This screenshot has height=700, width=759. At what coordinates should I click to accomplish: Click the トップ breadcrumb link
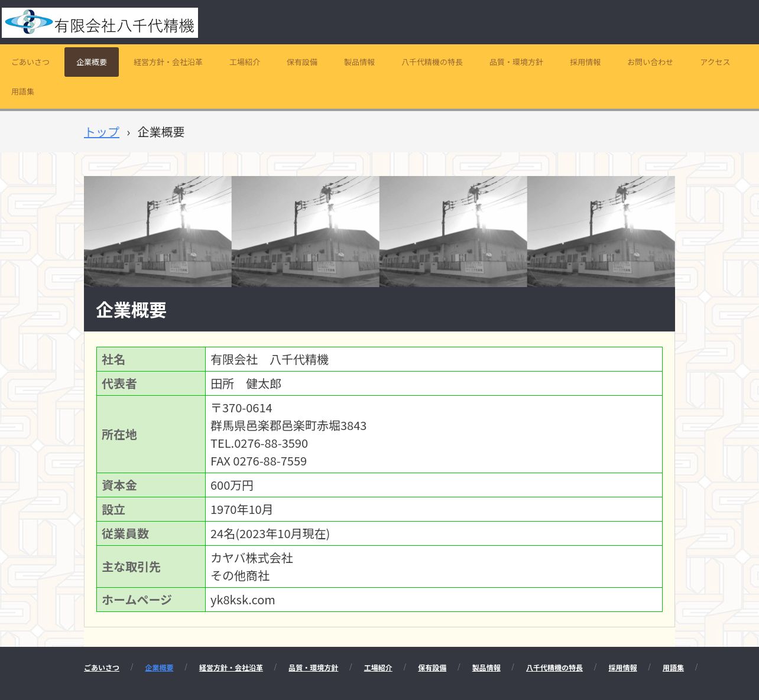point(102,132)
